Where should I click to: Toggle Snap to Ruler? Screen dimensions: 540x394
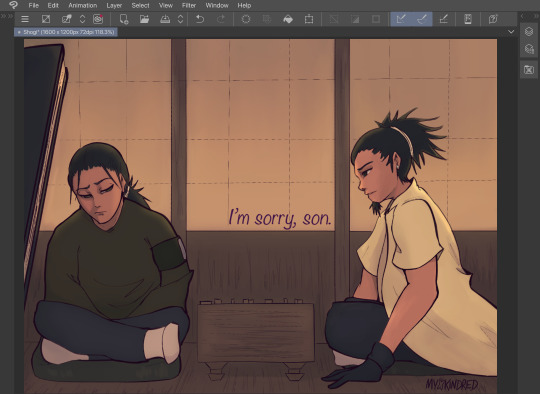401,19
